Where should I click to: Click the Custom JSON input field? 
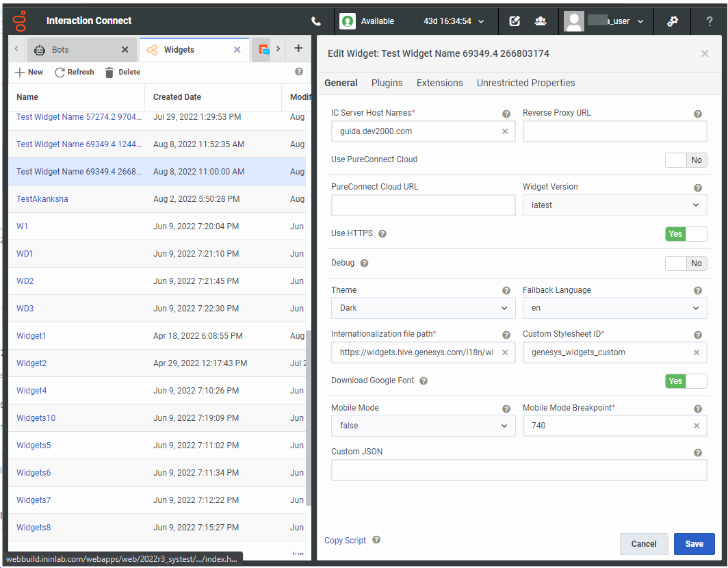(519, 471)
